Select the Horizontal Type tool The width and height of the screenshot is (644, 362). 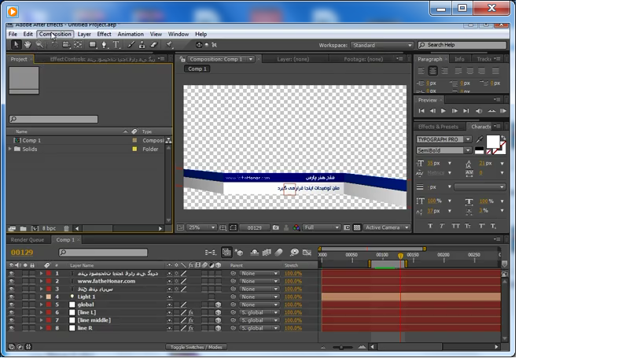point(116,45)
